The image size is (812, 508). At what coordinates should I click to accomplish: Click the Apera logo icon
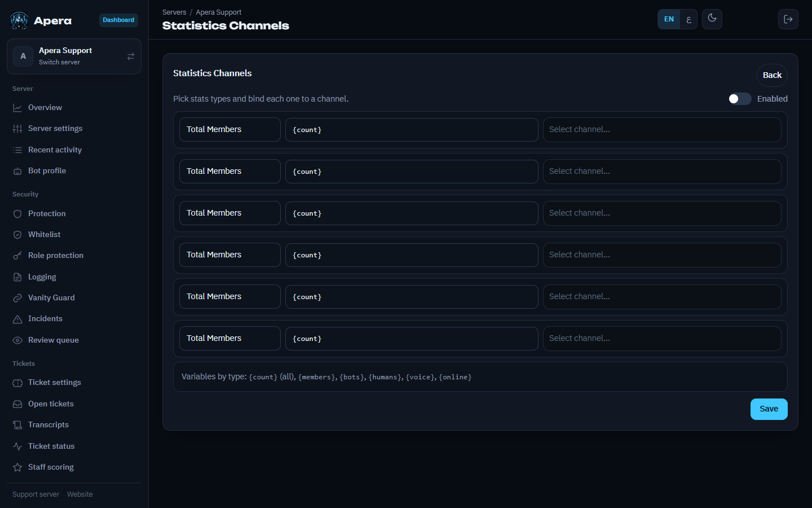click(x=19, y=21)
